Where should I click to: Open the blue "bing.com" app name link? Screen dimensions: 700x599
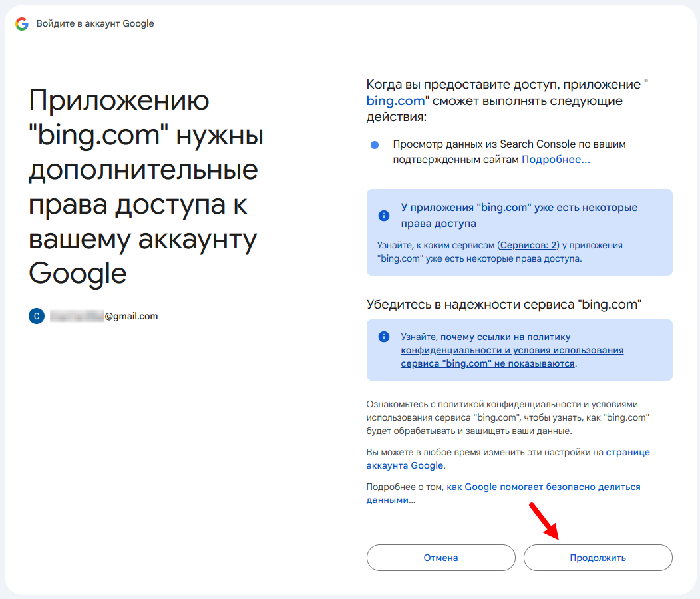click(395, 101)
